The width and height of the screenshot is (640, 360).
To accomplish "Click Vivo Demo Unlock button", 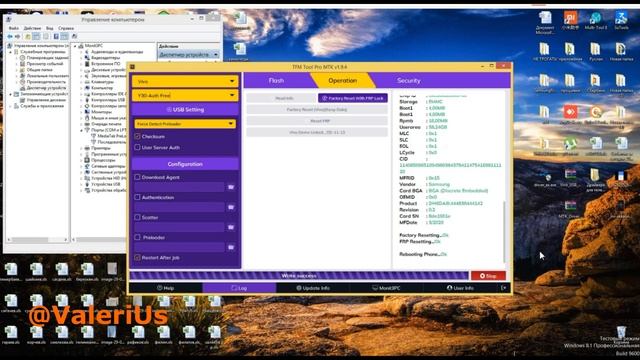I will coord(317,133).
